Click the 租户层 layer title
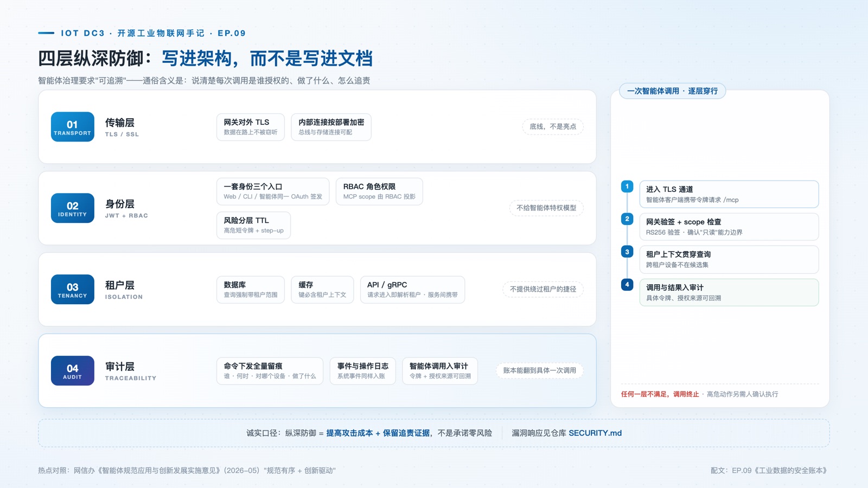The image size is (868, 488). coord(120,286)
